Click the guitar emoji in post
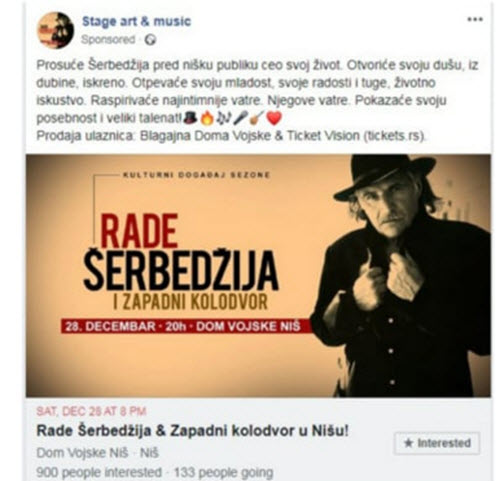The height and width of the screenshot is (481, 500). 257,118
